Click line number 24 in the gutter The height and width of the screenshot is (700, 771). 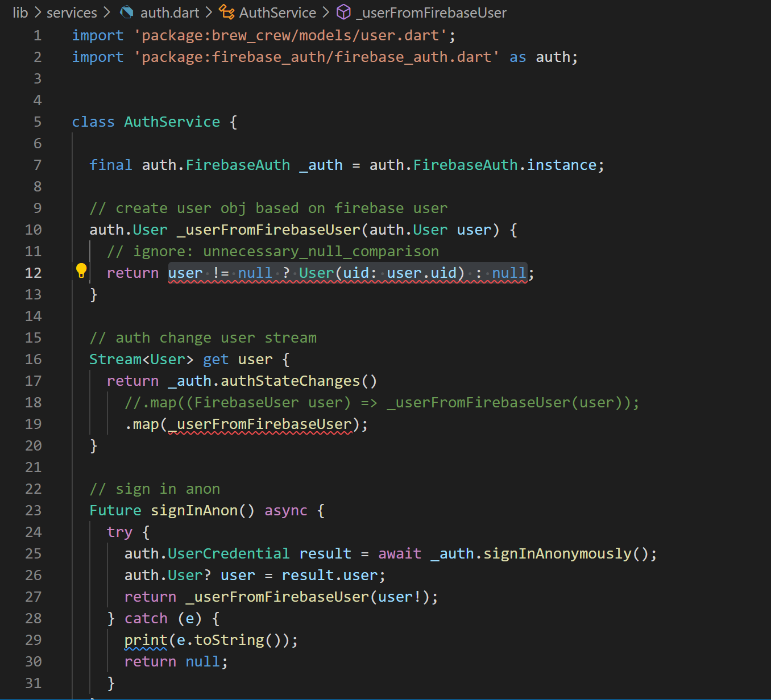click(34, 532)
